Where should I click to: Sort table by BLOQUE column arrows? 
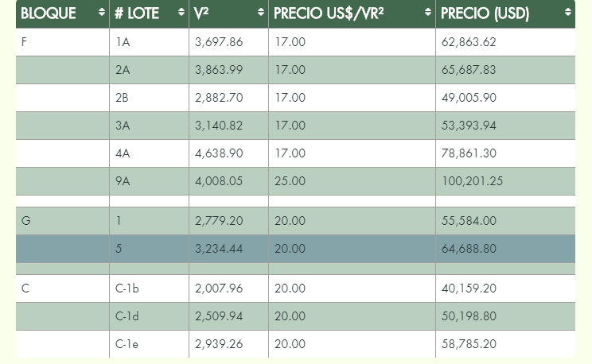tap(102, 12)
